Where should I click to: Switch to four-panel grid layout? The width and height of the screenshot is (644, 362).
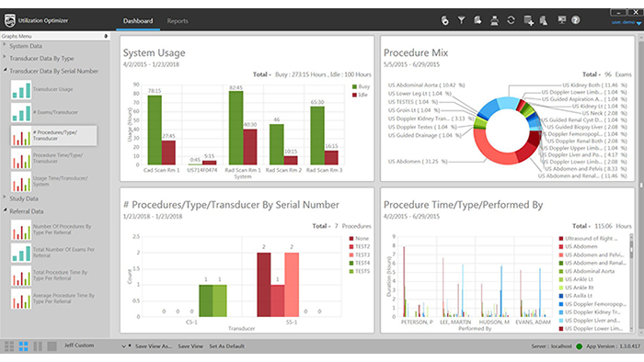pyautogui.click(x=23, y=346)
